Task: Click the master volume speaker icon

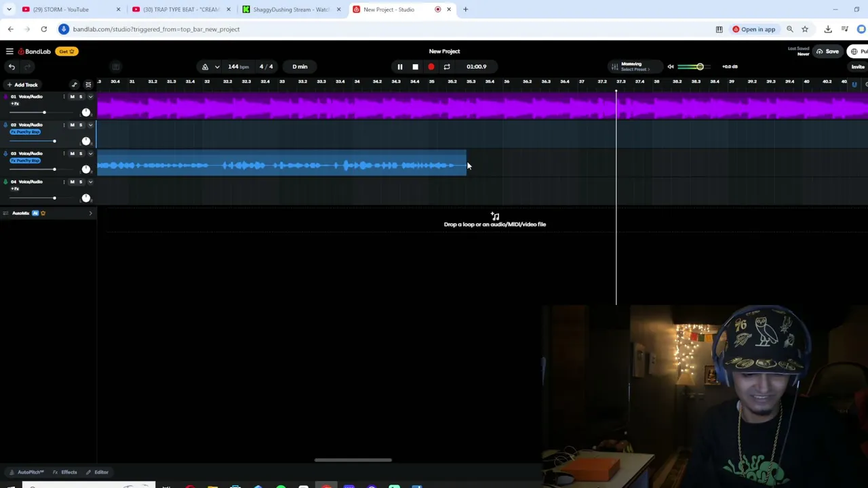Action: [x=671, y=66]
